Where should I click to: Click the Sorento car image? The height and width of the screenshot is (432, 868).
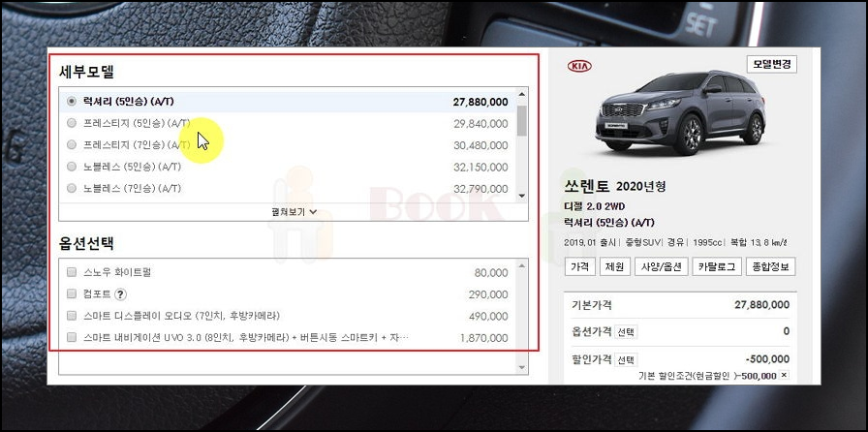coord(680,112)
